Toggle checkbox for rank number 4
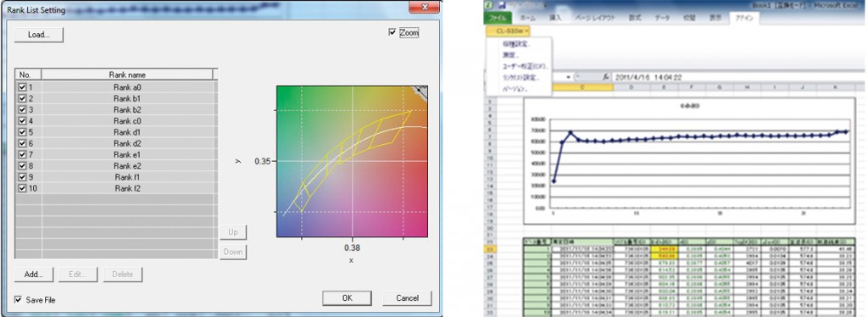 tap(22, 120)
